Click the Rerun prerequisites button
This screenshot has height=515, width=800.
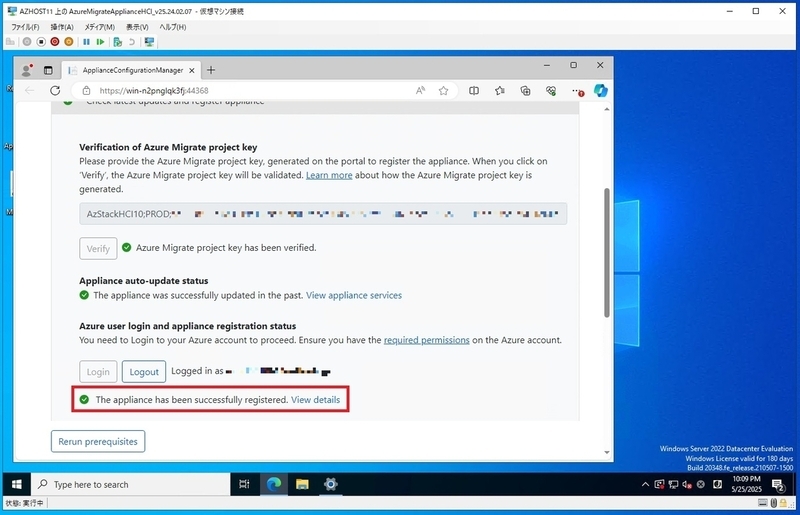(x=98, y=442)
